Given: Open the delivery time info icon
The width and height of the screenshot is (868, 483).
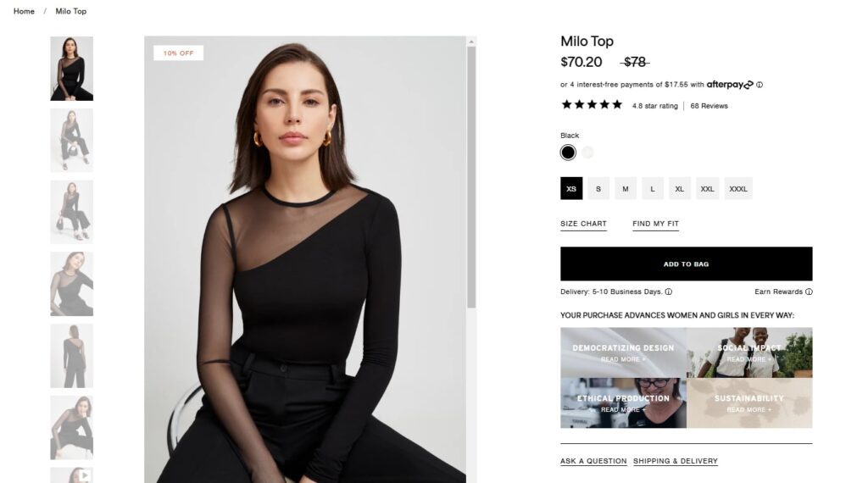Looking at the screenshot, I should pyautogui.click(x=669, y=292).
